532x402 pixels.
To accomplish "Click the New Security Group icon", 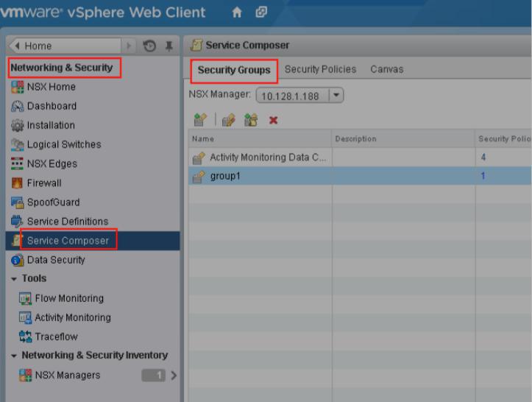I will click(x=200, y=119).
